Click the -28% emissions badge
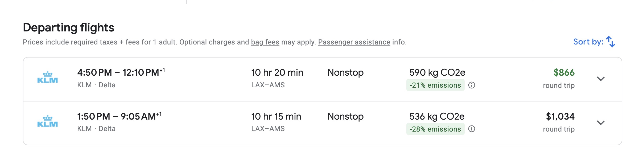This screenshot has width=644, height=163. [x=435, y=129]
